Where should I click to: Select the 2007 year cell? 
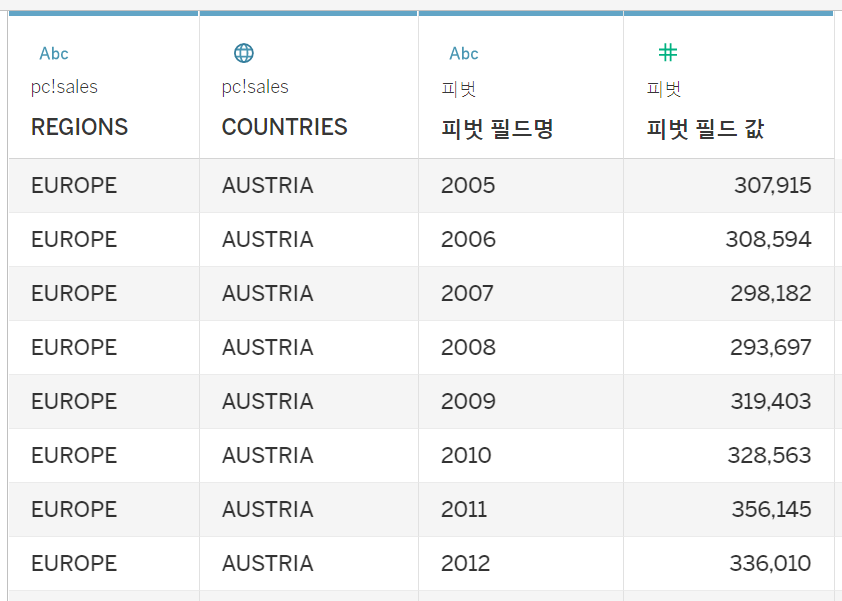521,294
